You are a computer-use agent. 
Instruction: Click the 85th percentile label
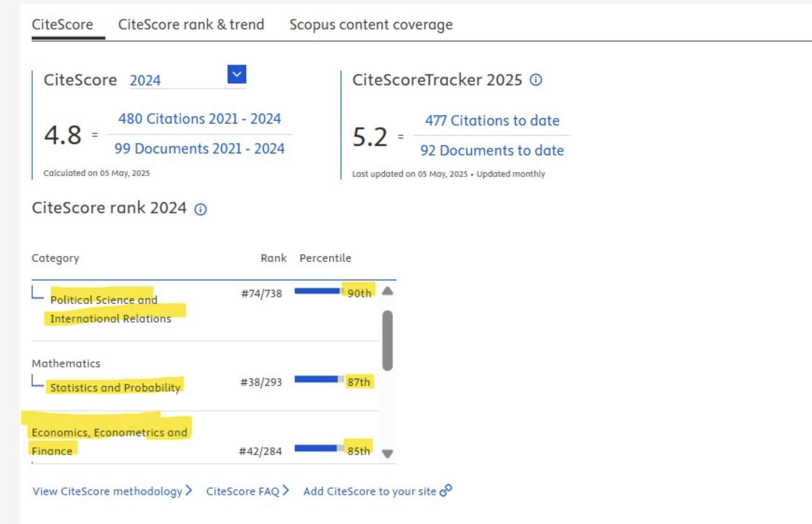click(359, 451)
